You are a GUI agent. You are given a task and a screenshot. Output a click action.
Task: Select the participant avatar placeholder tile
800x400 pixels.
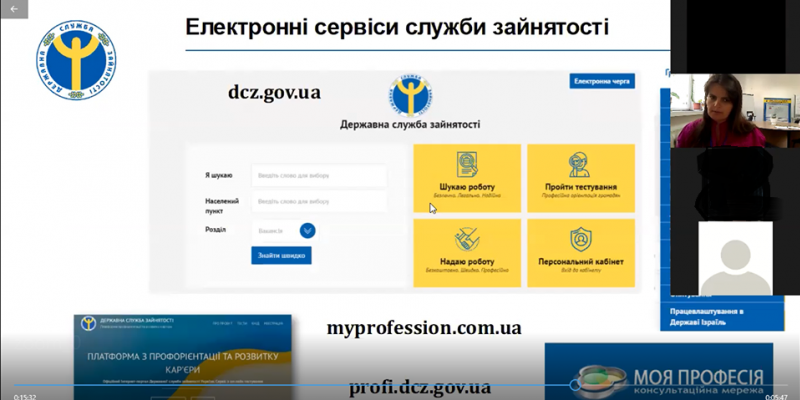pyautogui.click(x=734, y=258)
